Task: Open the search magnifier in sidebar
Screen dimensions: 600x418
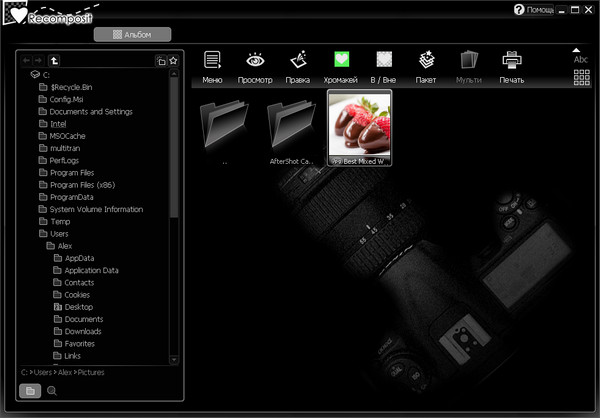Action: pos(52,391)
